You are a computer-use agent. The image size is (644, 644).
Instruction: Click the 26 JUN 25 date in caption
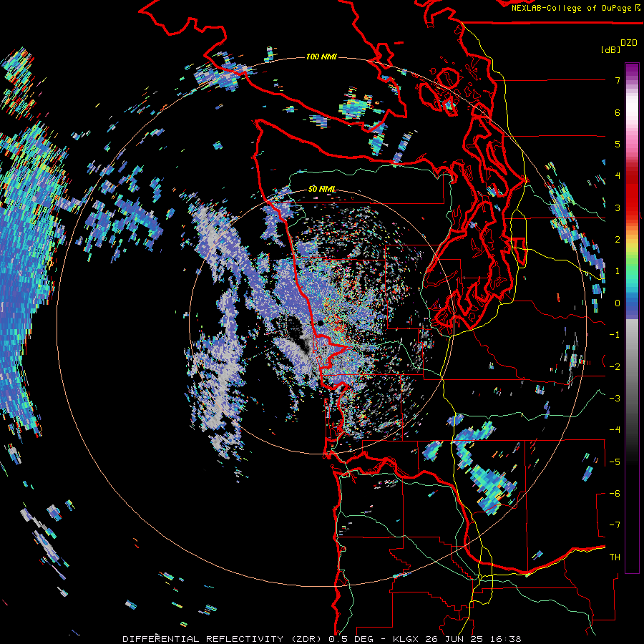454,639
